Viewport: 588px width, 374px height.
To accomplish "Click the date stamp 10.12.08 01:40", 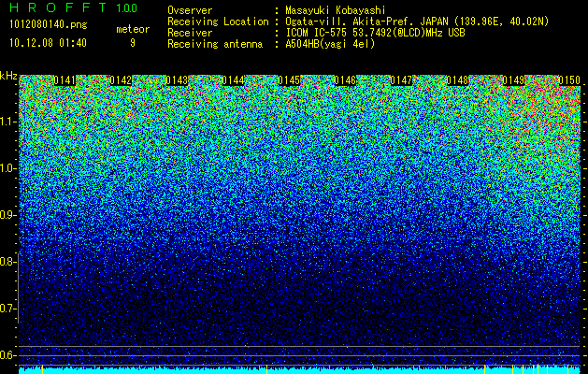I will tap(48, 43).
